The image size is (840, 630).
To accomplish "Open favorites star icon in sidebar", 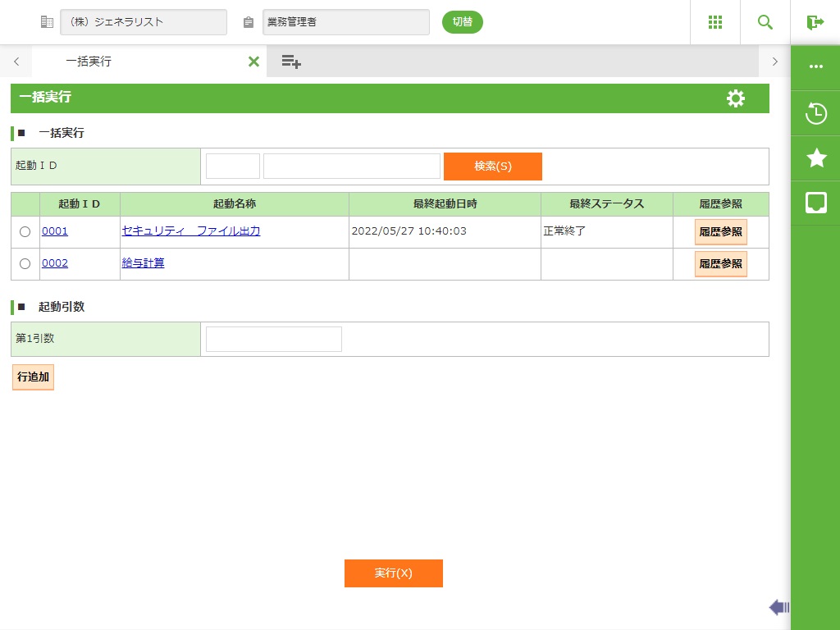I will click(x=816, y=158).
